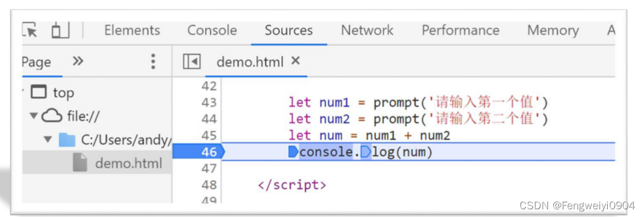Click log(num) on line 46
The width and height of the screenshot is (644, 217).
[403, 152]
